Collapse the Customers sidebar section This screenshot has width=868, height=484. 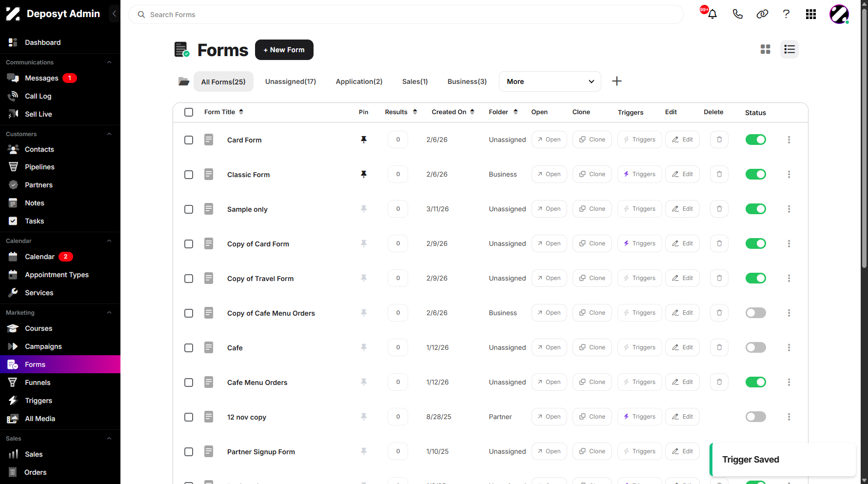coord(109,134)
